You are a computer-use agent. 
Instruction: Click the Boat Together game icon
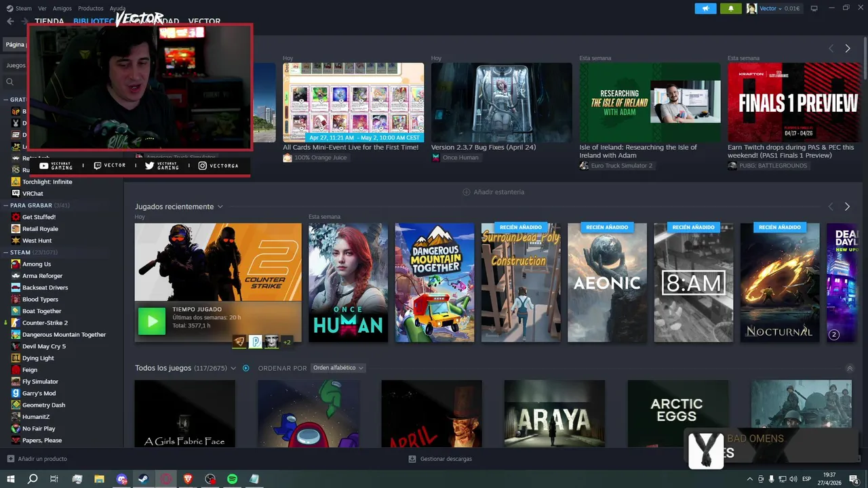(x=16, y=311)
